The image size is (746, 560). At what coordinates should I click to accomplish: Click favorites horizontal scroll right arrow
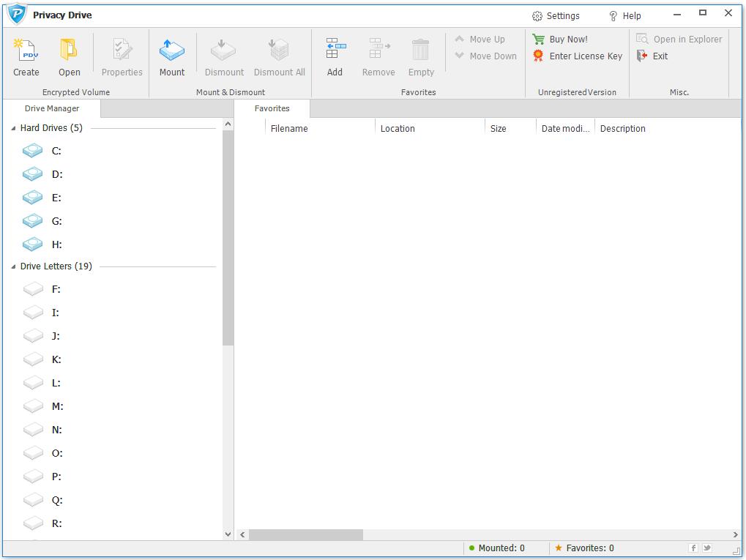735,535
